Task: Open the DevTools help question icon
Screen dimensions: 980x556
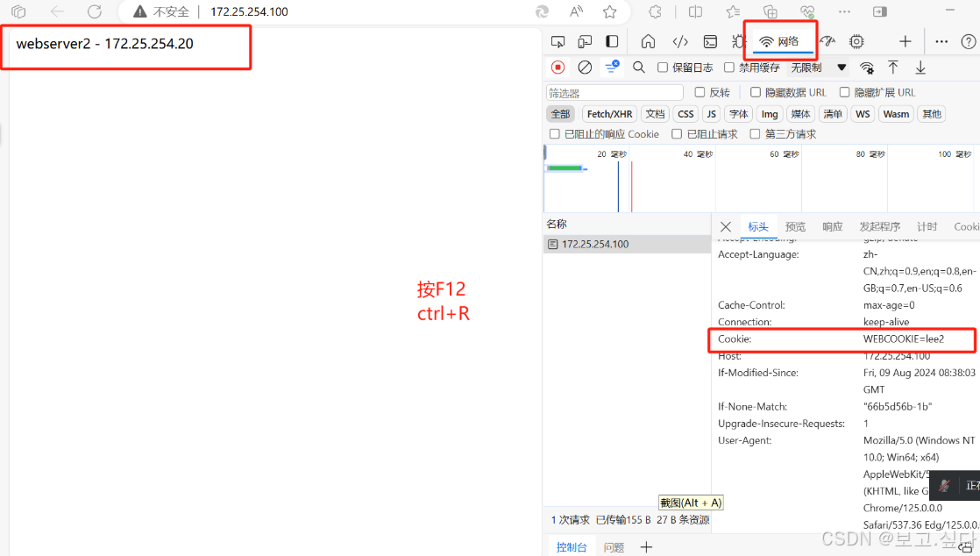Action: click(x=968, y=41)
